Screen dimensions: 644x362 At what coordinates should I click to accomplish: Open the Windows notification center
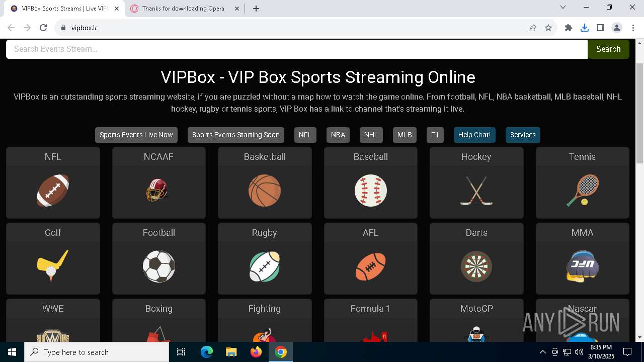[627, 352]
